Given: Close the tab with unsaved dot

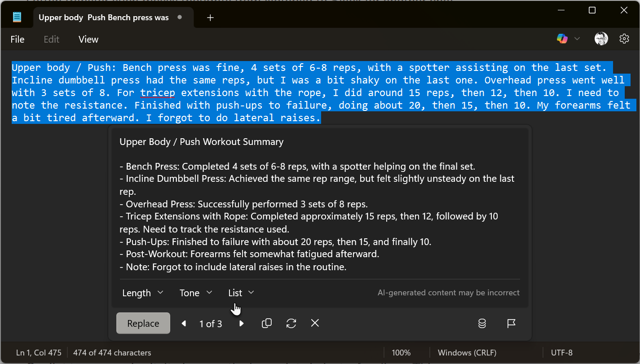Looking at the screenshot, I should (180, 18).
